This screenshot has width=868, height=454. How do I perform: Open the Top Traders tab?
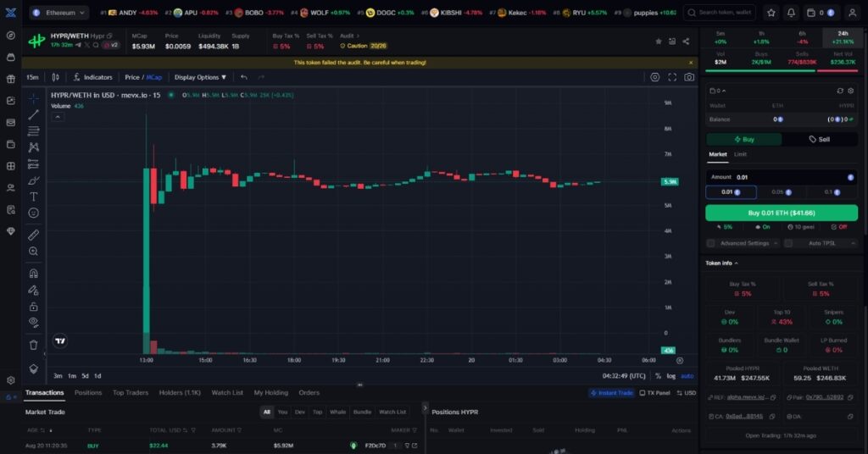coord(130,393)
